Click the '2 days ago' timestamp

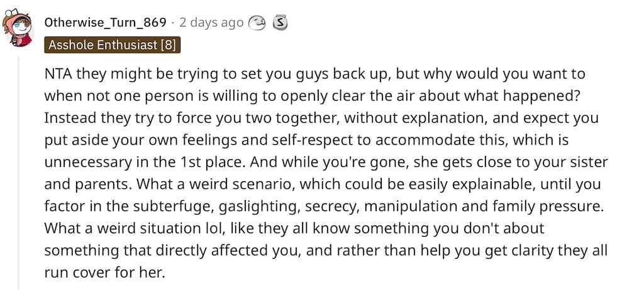coord(211,23)
